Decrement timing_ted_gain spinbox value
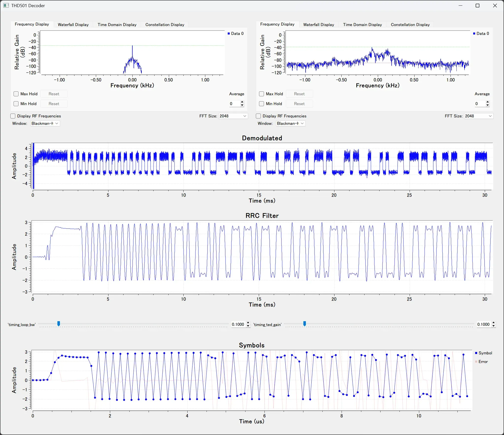 (x=493, y=326)
